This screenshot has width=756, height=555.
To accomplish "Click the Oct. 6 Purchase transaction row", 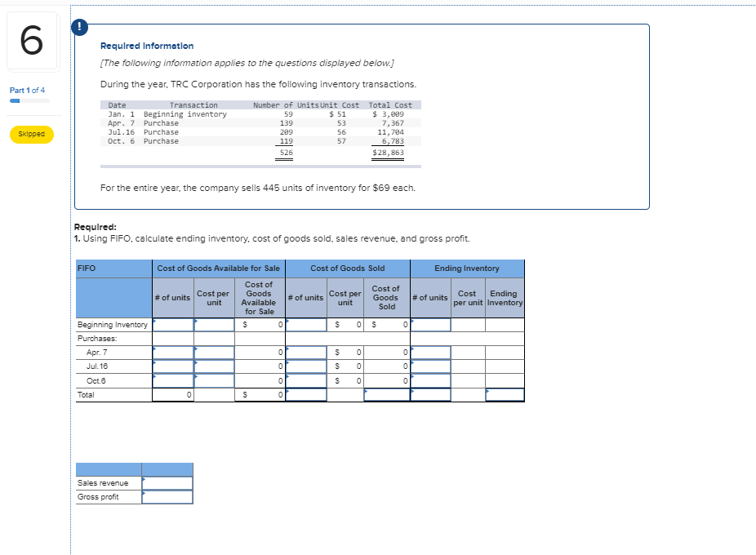I will tap(260, 141).
